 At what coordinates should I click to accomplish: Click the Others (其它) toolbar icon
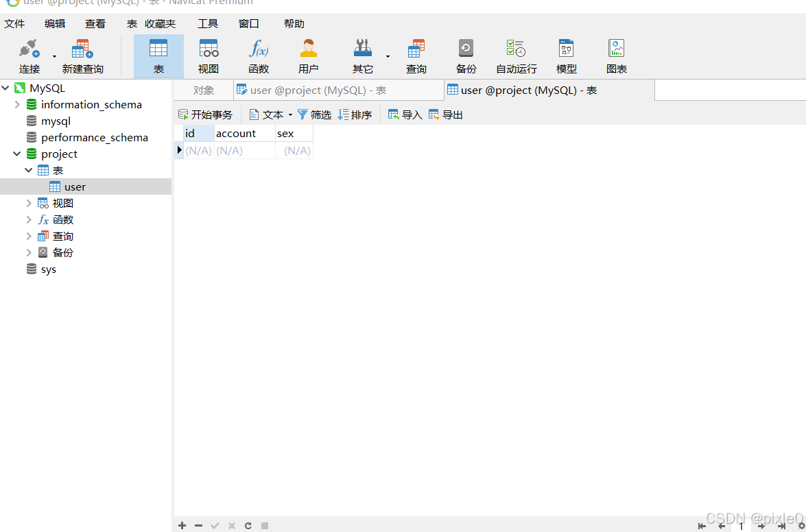[x=362, y=48]
